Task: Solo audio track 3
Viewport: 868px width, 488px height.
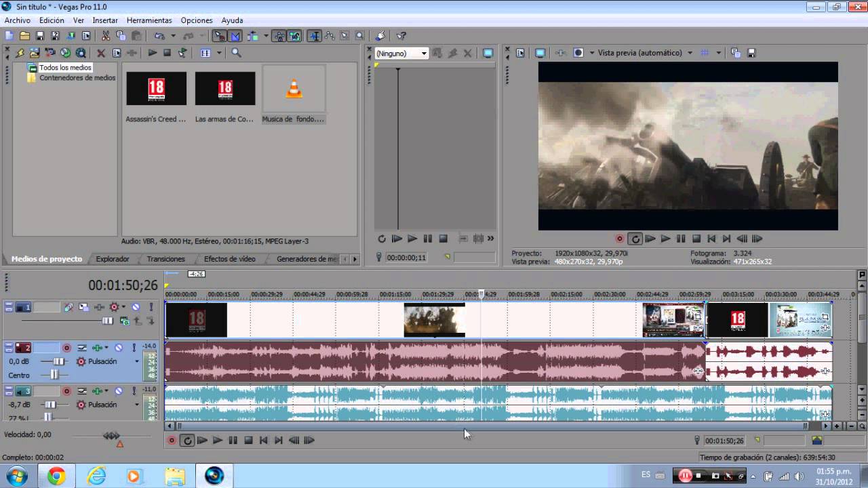Action: click(x=134, y=391)
